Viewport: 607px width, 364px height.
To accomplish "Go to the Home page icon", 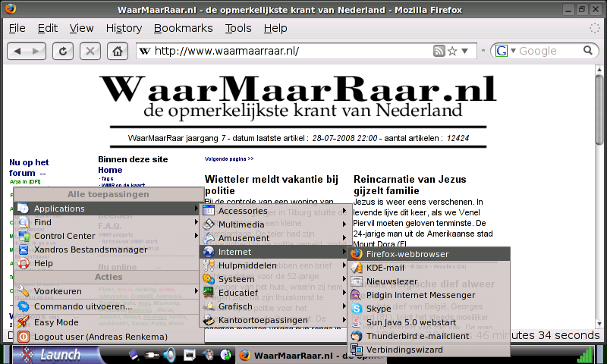I will pyautogui.click(x=116, y=51).
